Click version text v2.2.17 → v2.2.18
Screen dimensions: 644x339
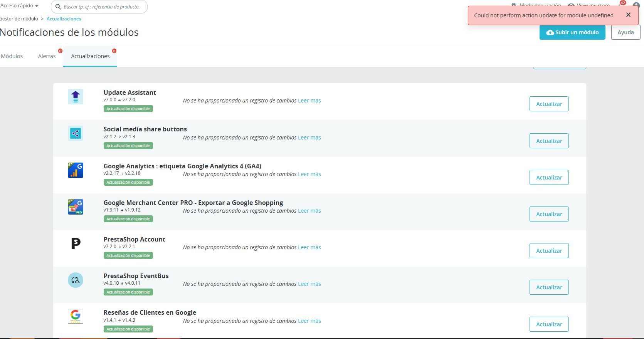point(122,173)
